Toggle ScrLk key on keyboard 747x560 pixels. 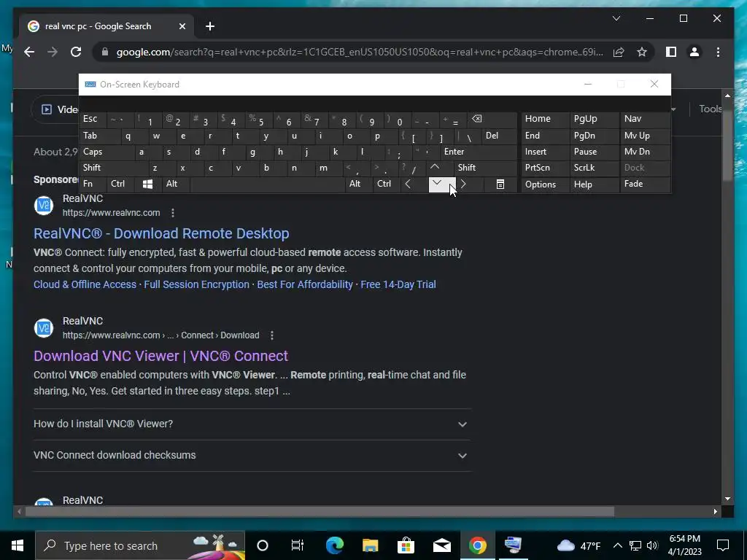pos(594,168)
